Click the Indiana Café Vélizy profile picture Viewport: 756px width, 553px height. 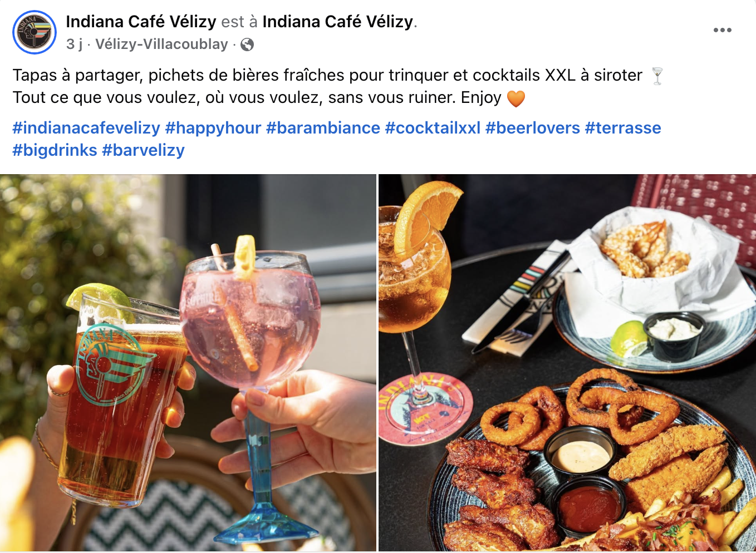pyautogui.click(x=35, y=32)
